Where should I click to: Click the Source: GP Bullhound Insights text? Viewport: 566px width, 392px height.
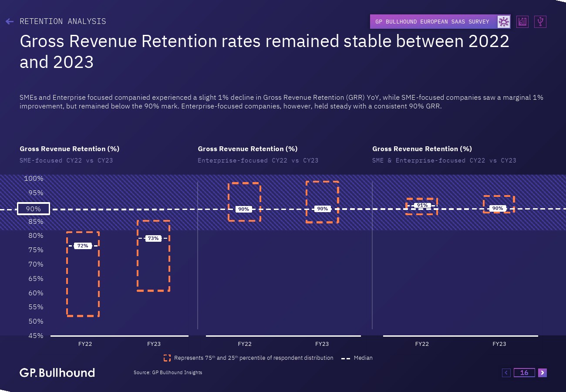click(x=168, y=372)
